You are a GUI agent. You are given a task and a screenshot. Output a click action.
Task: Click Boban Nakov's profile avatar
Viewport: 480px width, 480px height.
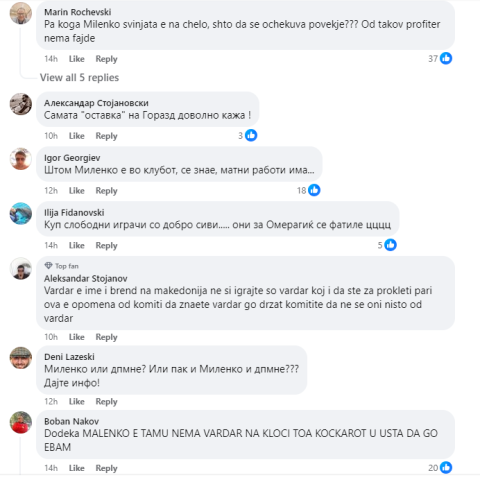(x=21, y=422)
